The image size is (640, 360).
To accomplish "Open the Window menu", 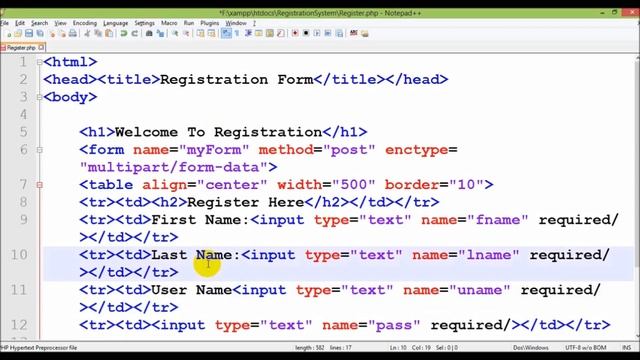I will tap(236, 23).
